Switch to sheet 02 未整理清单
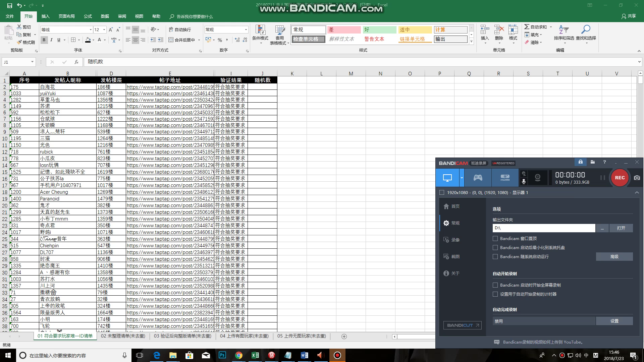This screenshot has height=362, width=644. point(123,336)
